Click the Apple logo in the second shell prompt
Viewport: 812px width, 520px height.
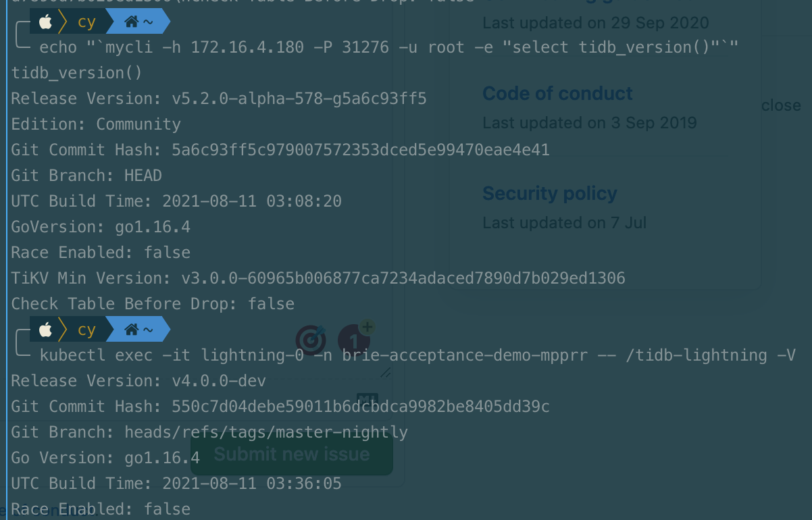coord(45,330)
